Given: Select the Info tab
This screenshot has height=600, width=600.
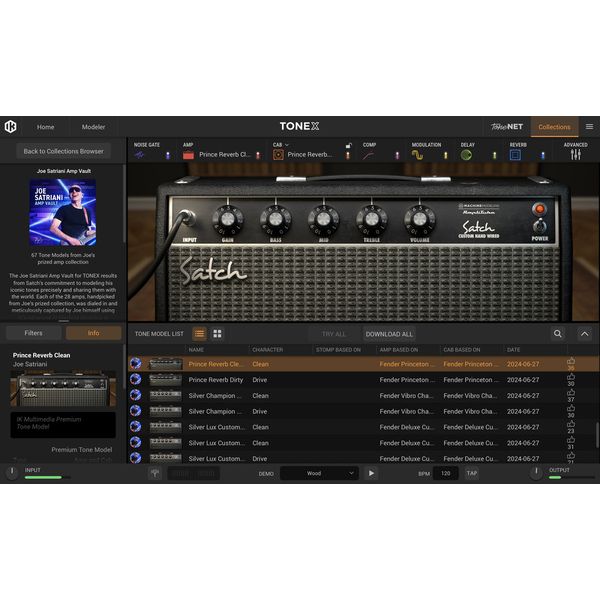Looking at the screenshot, I should tap(93, 333).
